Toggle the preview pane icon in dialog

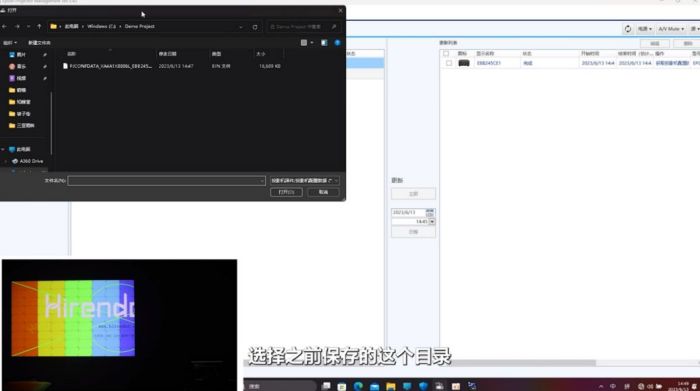coord(324,43)
